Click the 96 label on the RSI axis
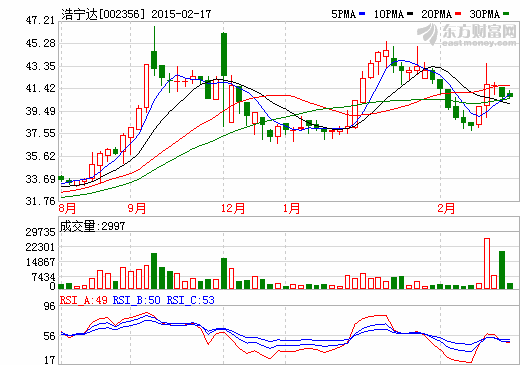Viewport: 520px width, 365px height. (50, 306)
